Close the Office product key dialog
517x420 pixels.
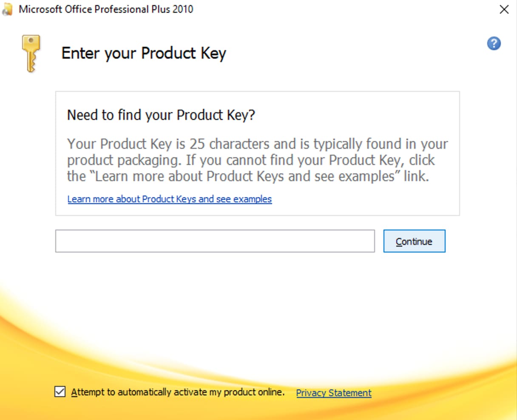pos(504,10)
